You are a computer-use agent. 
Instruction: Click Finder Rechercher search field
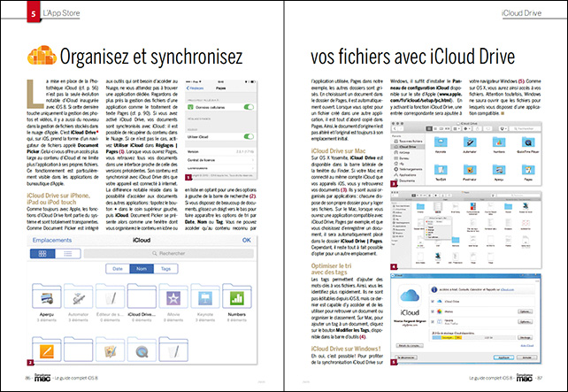[x=525, y=128]
